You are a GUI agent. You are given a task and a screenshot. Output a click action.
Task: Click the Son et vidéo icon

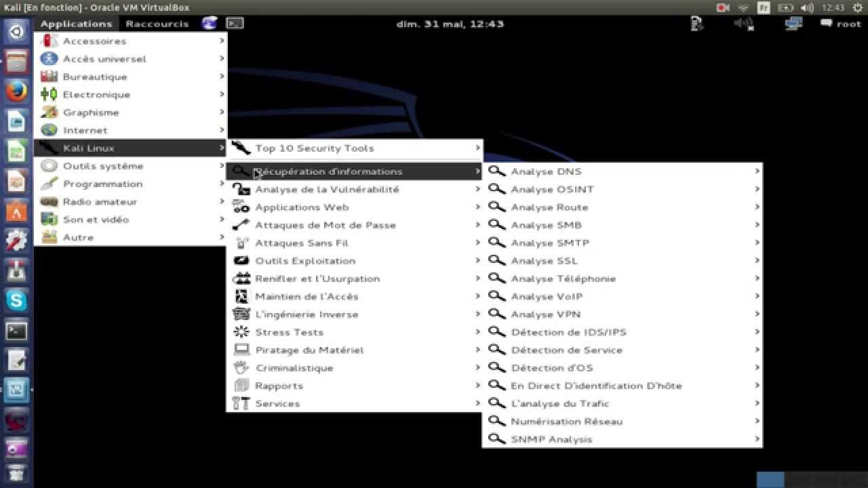coord(49,219)
